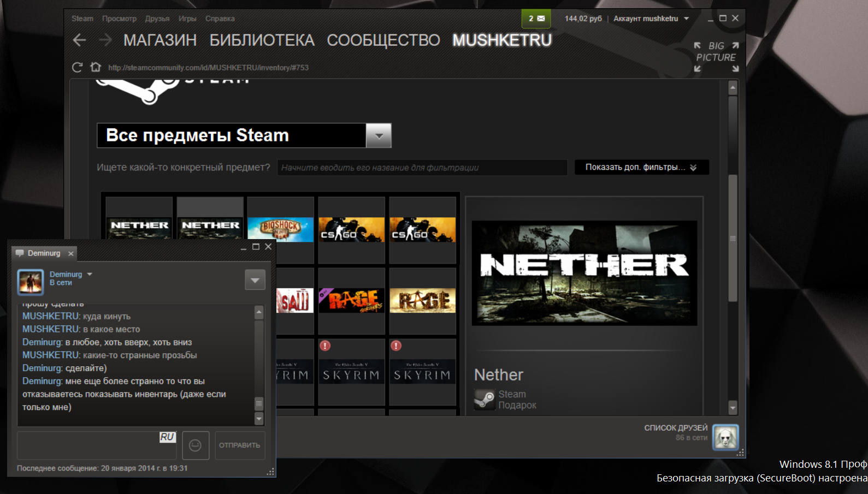
Task: Click the ОТПРАВИТЬ send button
Action: point(240,445)
